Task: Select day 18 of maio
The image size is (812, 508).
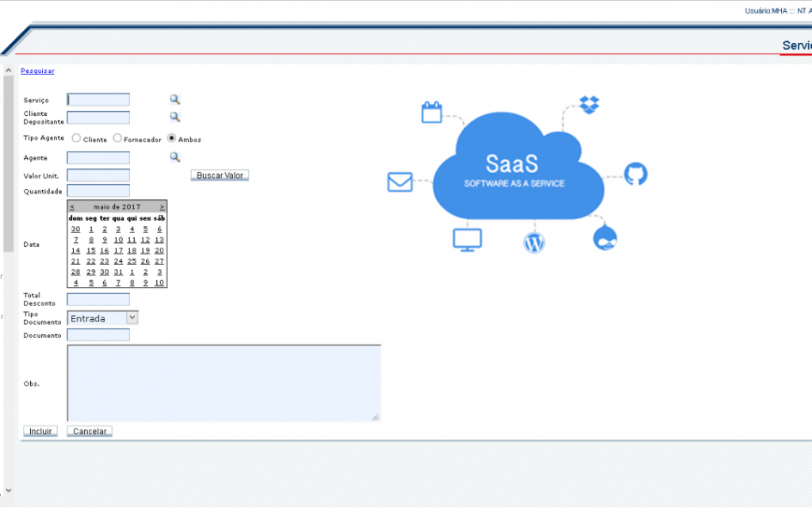Action: 132,250
